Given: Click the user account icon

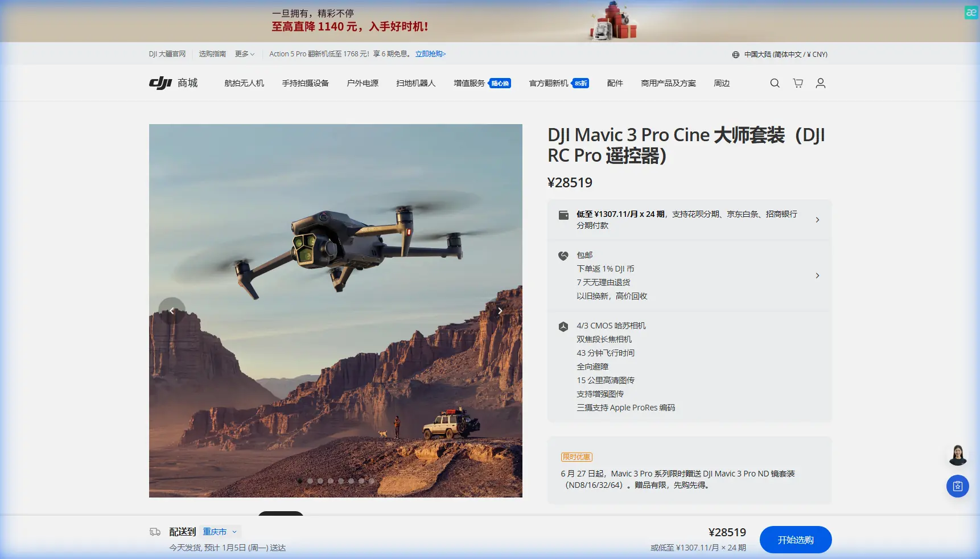Looking at the screenshot, I should pos(820,83).
